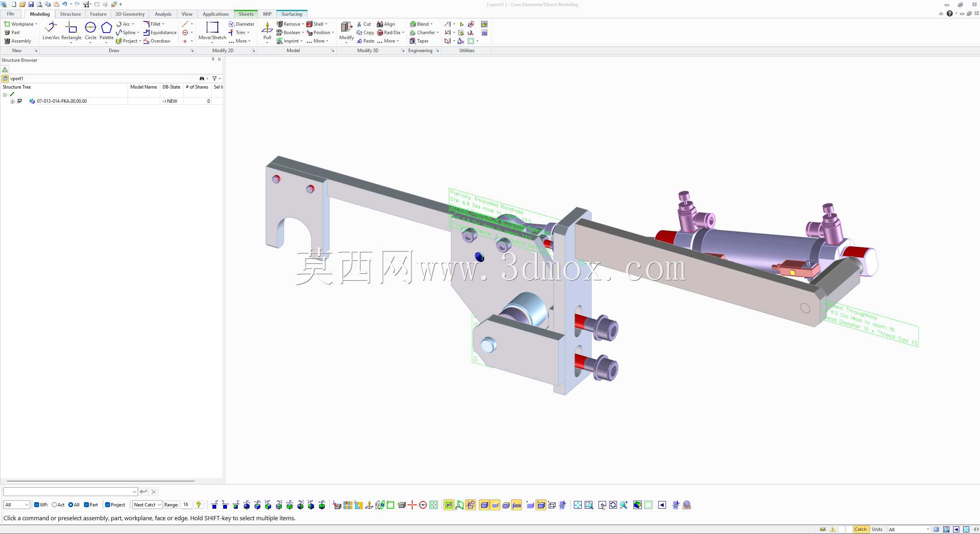Click the rainbow color shading icon
Image resolution: width=980 pixels, height=534 pixels.
tap(637, 505)
